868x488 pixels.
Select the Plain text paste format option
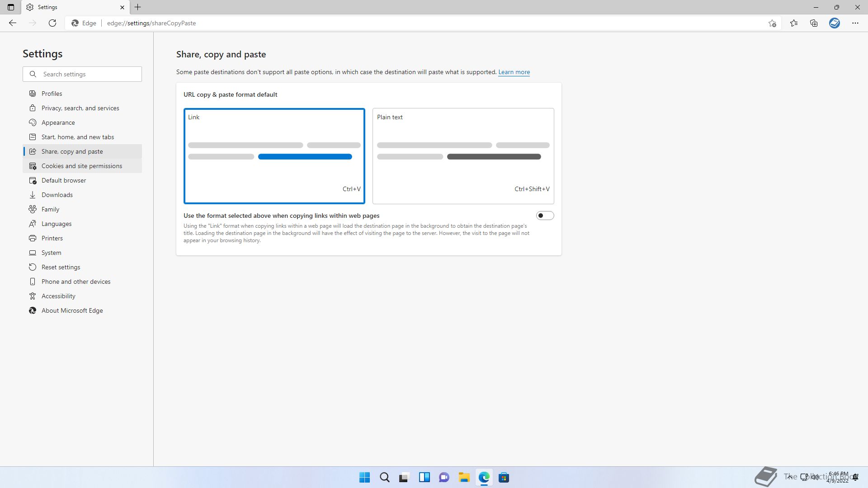[x=463, y=156]
